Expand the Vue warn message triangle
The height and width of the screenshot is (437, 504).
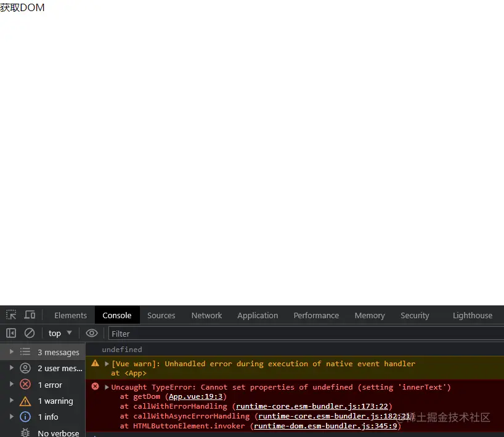click(x=107, y=364)
